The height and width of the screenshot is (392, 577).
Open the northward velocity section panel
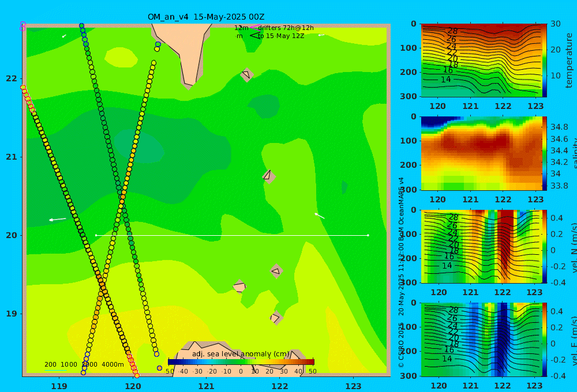[481, 246]
